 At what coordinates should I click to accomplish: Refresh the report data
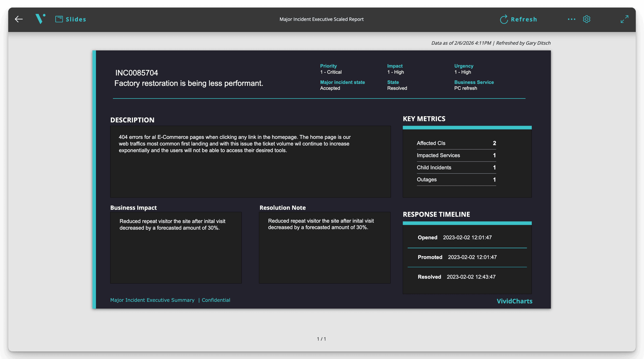pos(518,19)
